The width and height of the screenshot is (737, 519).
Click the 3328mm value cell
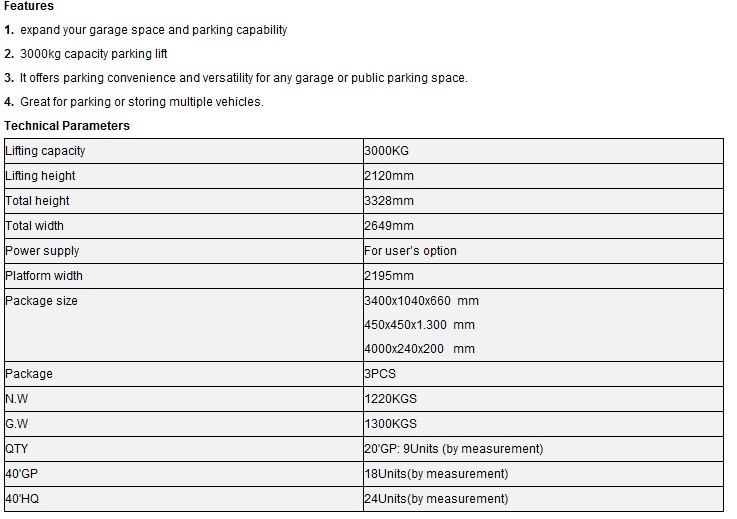tap(389, 201)
